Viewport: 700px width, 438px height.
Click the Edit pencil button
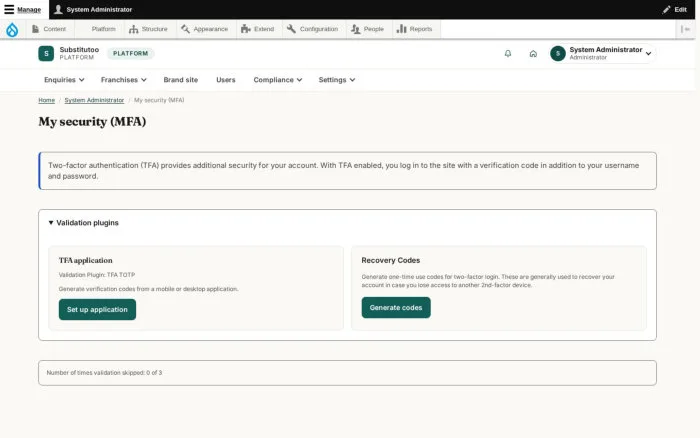coord(675,9)
